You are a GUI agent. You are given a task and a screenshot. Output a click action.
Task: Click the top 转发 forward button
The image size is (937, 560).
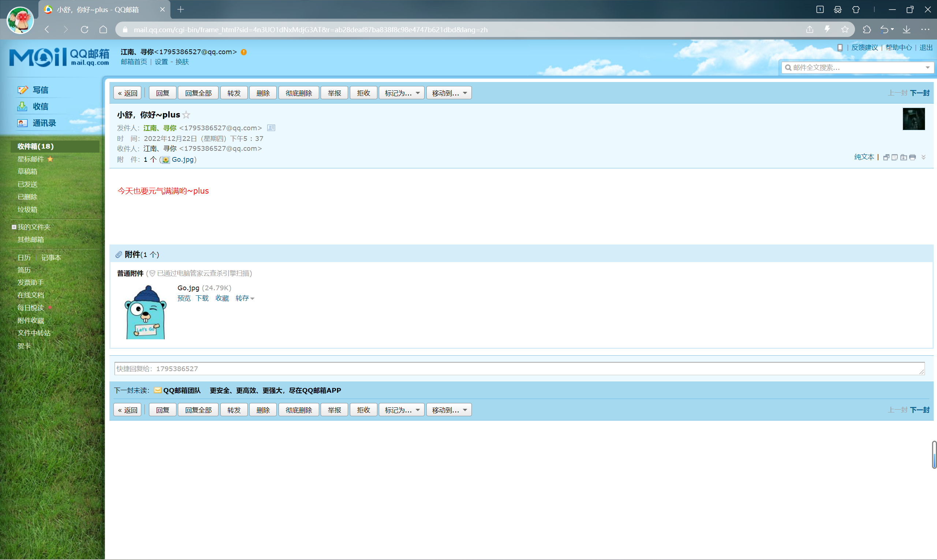click(x=234, y=93)
